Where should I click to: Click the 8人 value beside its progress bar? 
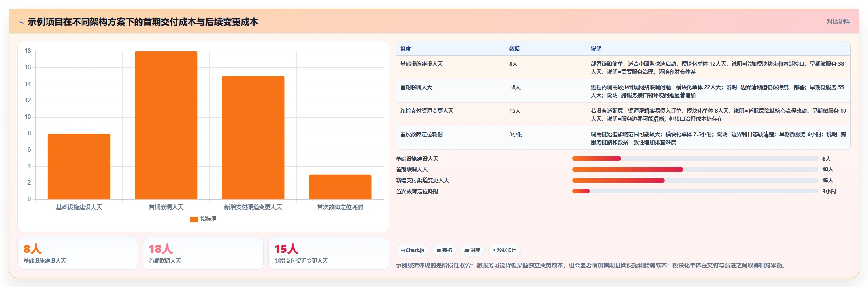pyautogui.click(x=826, y=159)
